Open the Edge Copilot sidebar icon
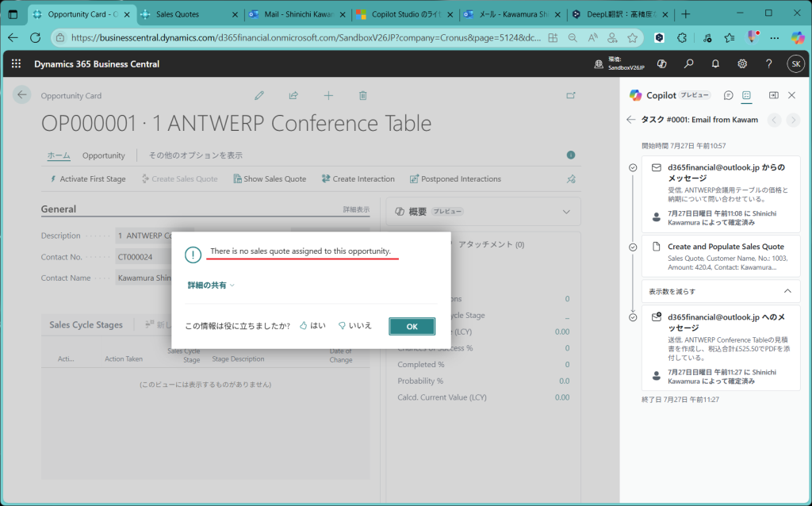 [x=798, y=37]
